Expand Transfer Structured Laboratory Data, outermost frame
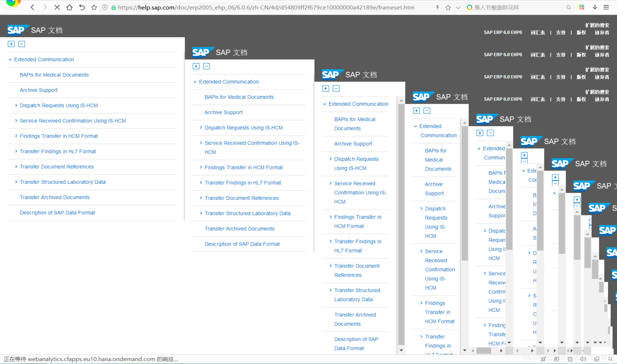Viewport: 617px width, 364px height. point(16,182)
